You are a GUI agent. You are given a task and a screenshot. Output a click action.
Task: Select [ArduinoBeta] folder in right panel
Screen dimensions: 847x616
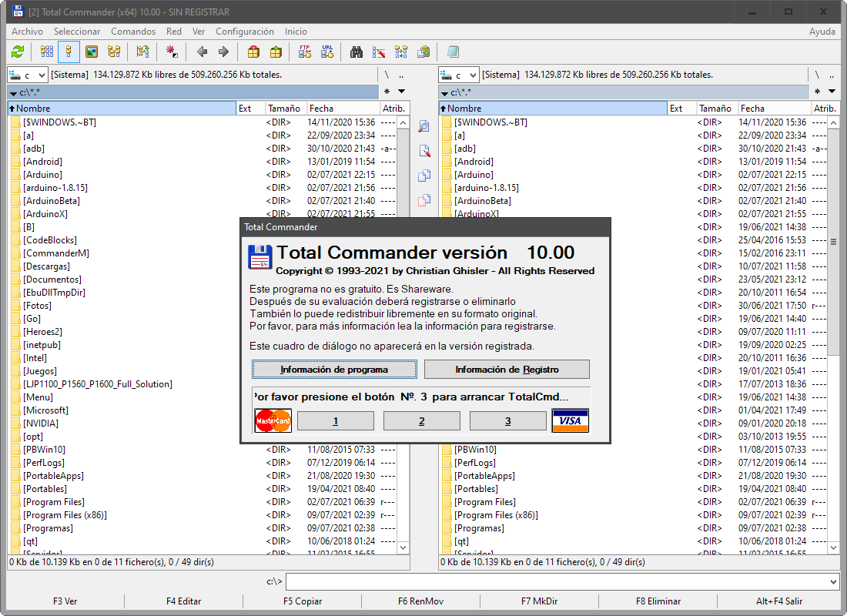[x=482, y=201]
